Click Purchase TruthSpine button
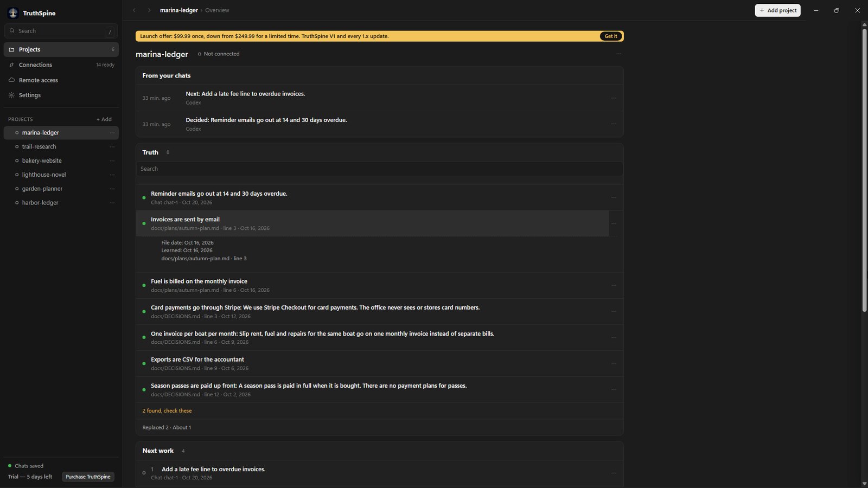Viewport: 868px width, 488px height. tap(88, 477)
